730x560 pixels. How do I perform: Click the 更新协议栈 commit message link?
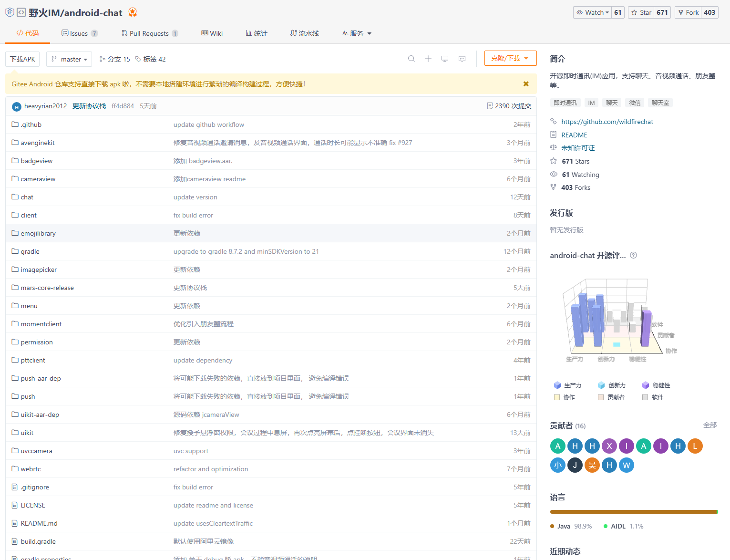click(89, 106)
